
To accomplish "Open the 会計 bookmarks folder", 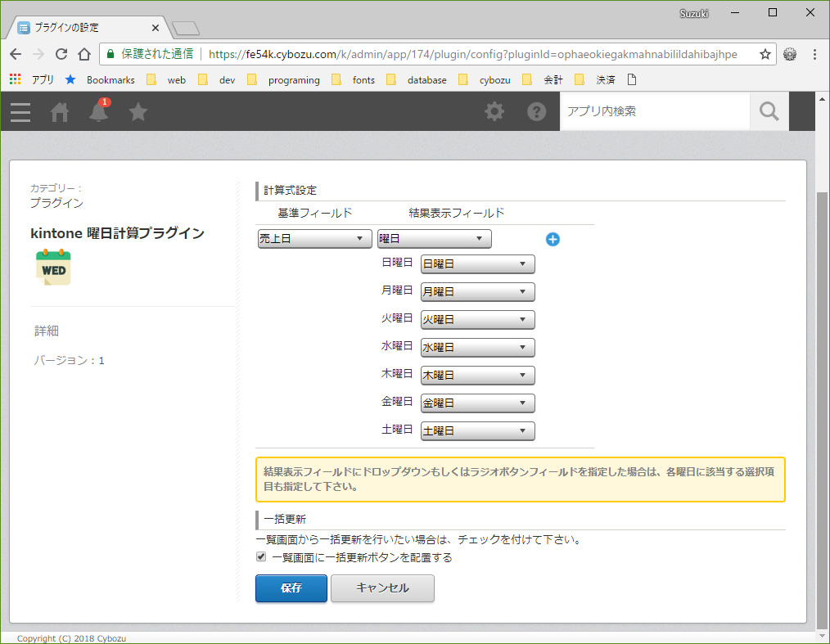I will pyautogui.click(x=543, y=79).
